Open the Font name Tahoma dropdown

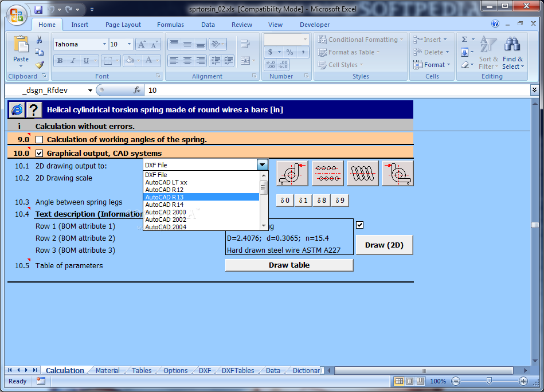point(104,44)
